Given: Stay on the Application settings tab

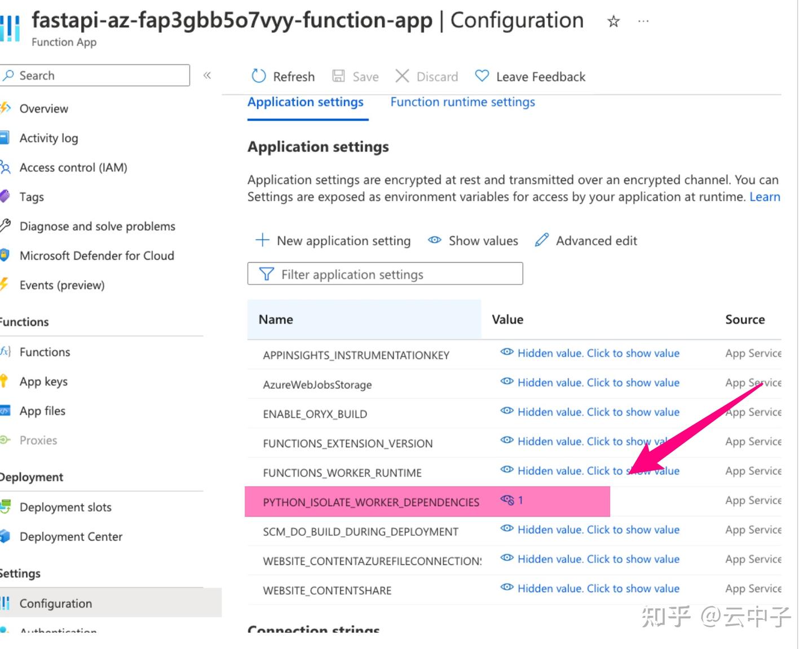Looking at the screenshot, I should (x=306, y=102).
